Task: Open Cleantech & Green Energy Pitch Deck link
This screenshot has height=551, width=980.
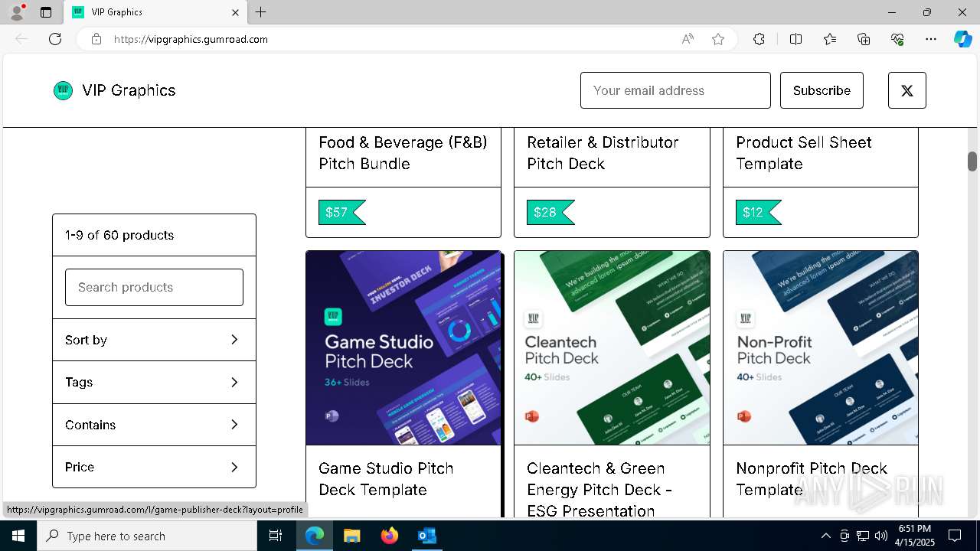Action: click(599, 490)
